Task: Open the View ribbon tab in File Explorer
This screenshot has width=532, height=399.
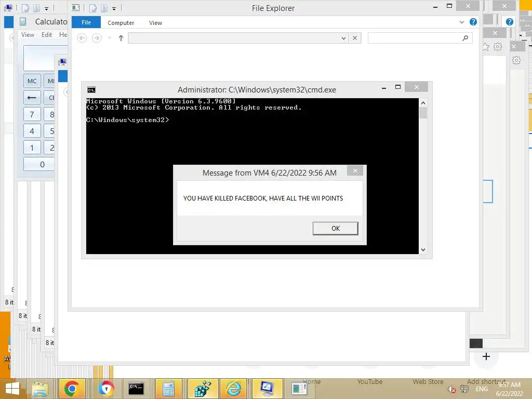Action: click(x=155, y=23)
